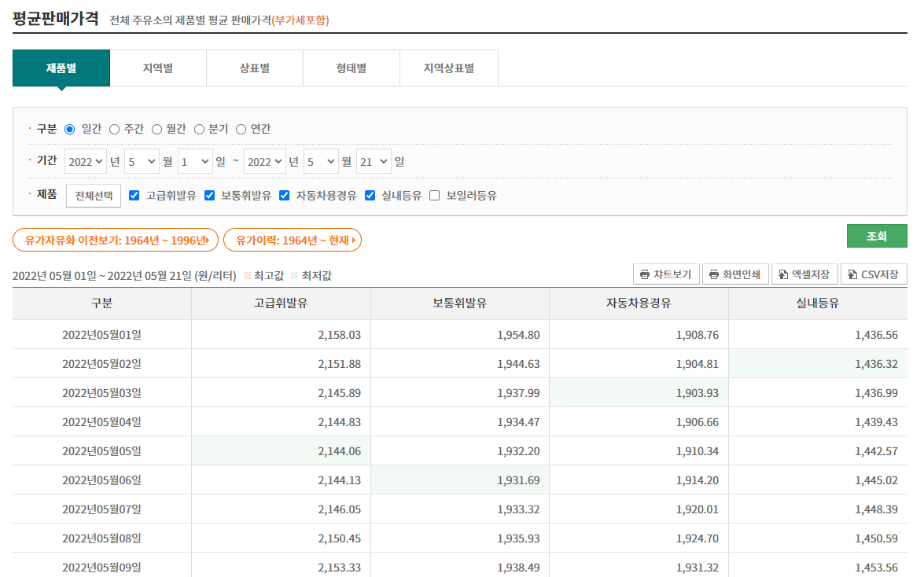Image resolution: width=924 pixels, height=577 pixels.
Task: Switch to the 상표별 tab
Action: click(255, 68)
